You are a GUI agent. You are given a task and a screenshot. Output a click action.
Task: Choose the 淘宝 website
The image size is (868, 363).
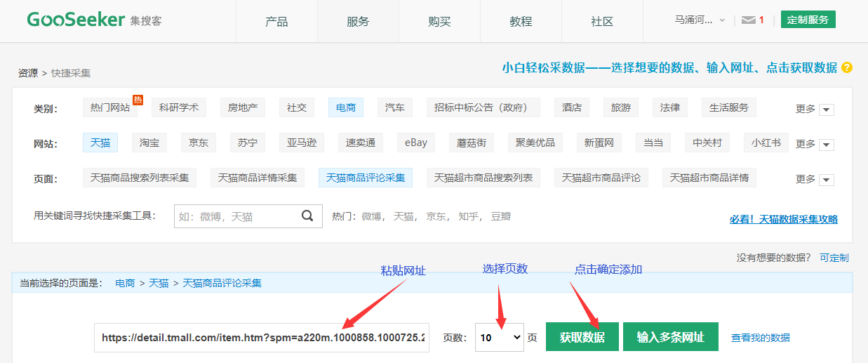(149, 143)
